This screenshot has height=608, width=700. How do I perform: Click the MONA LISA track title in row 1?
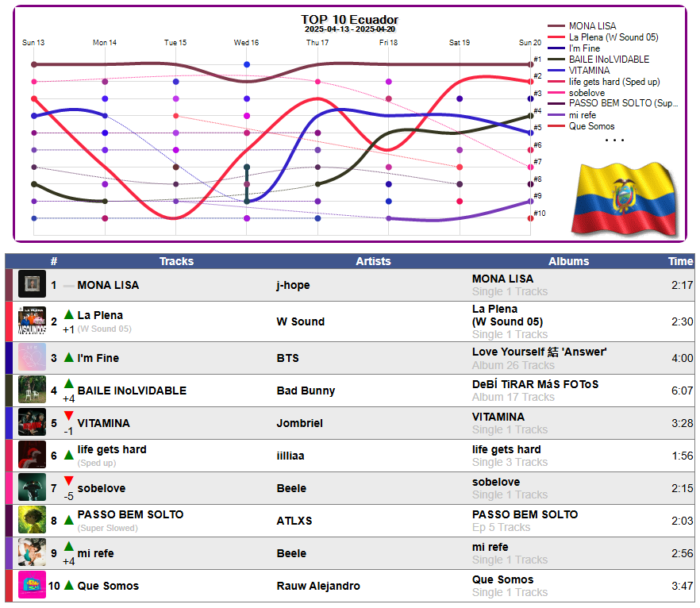108,285
